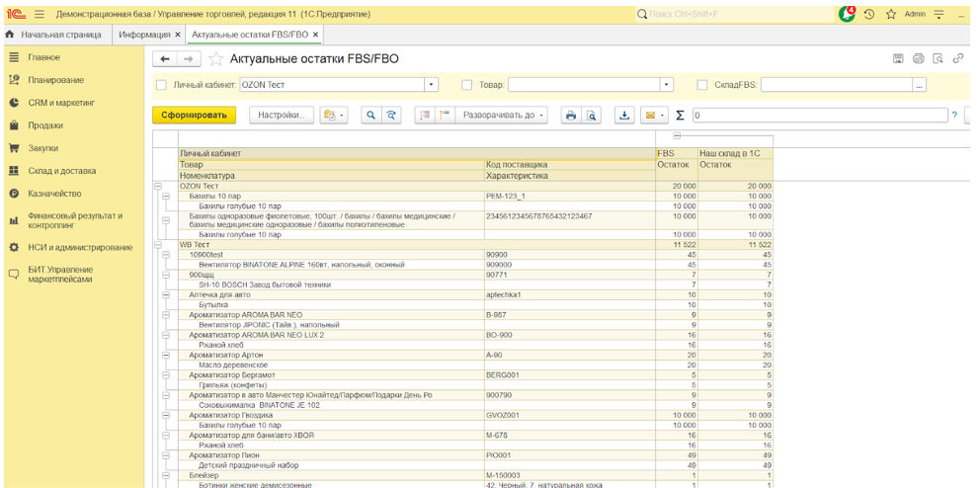Add page to favorites with star icon
This screenshot has height=488, width=980.
point(216,59)
